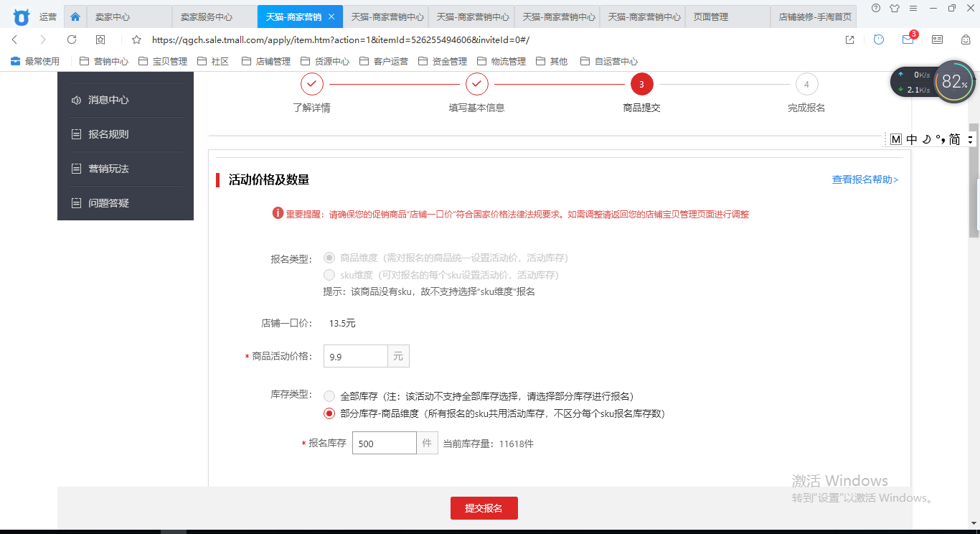The width and height of the screenshot is (980, 534).
Task: Open the 营销中心 bookmark folder
Action: 104,62
